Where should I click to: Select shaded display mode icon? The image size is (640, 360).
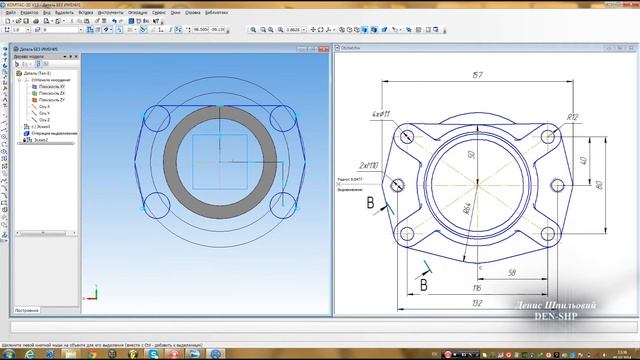[x=364, y=29]
